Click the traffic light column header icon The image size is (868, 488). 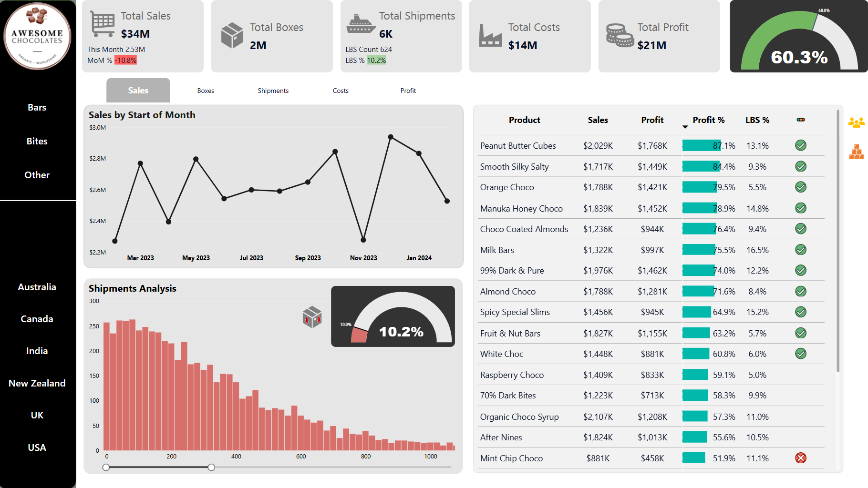pos(801,120)
